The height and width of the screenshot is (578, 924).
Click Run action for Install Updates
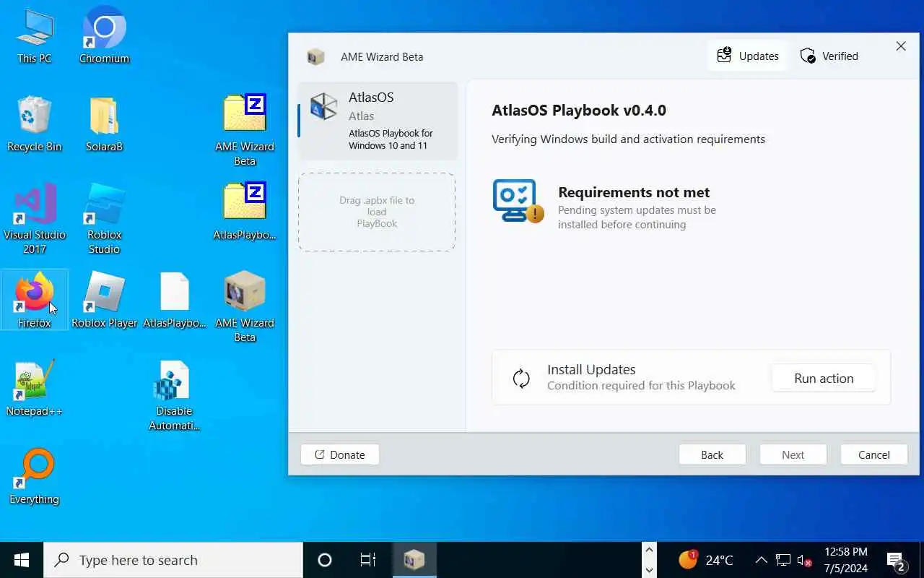(x=824, y=379)
